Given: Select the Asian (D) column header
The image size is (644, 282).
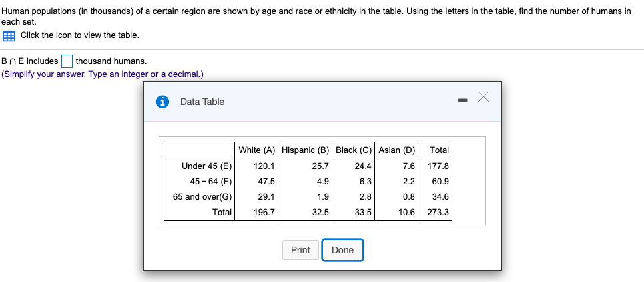Looking at the screenshot, I should (x=396, y=150).
